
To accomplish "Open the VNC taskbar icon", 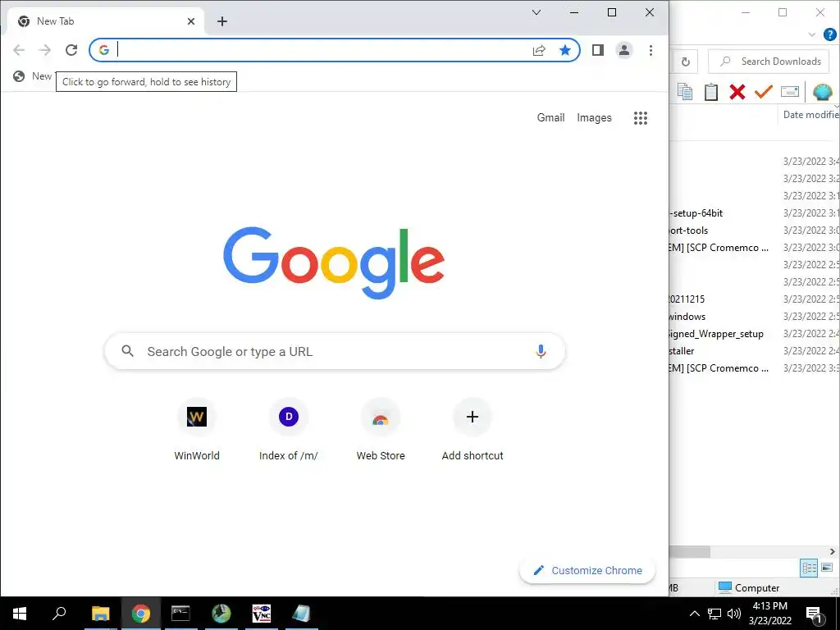I will [262, 614].
